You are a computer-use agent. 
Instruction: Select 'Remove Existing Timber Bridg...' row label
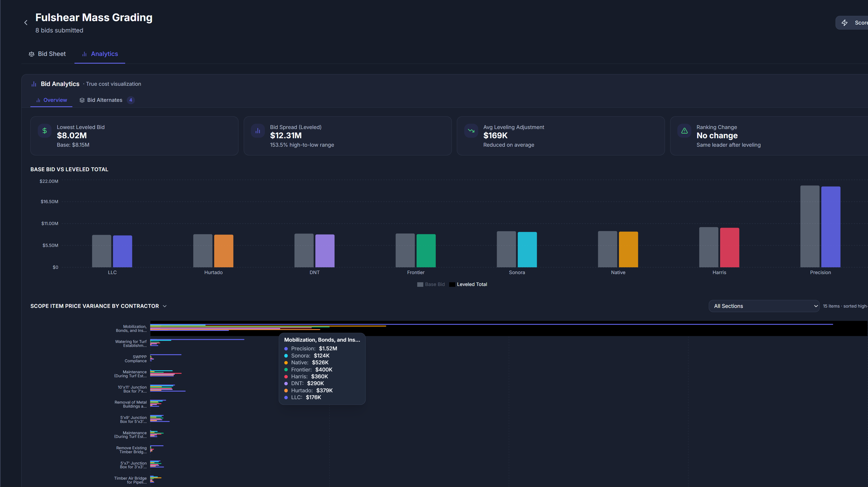point(132,450)
